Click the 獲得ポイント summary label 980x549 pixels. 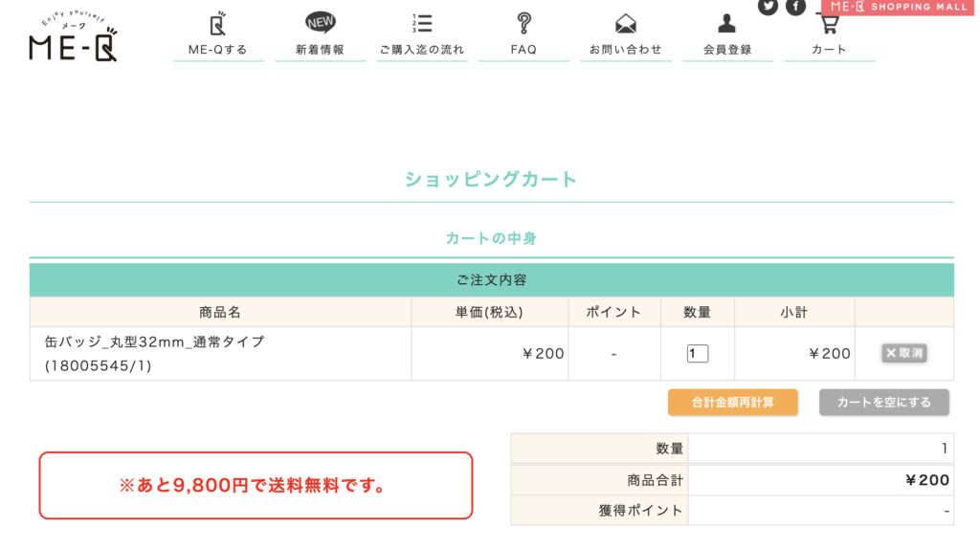pyautogui.click(x=640, y=511)
